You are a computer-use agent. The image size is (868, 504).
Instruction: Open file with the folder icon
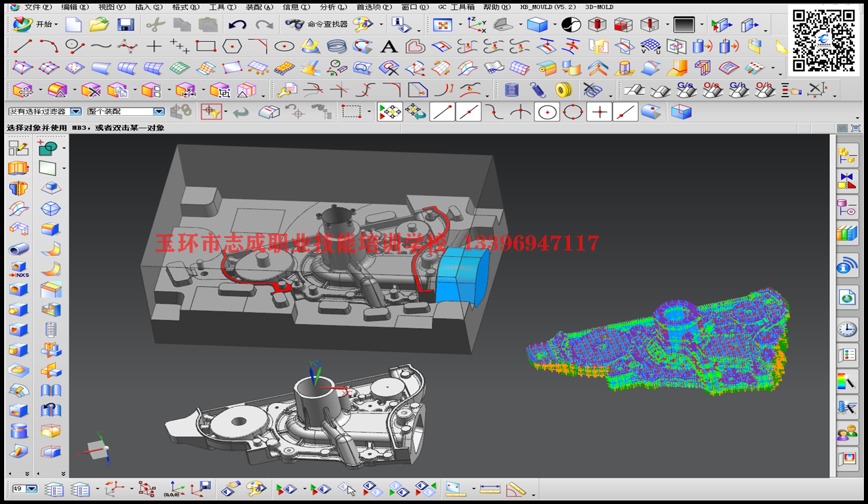point(100,24)
